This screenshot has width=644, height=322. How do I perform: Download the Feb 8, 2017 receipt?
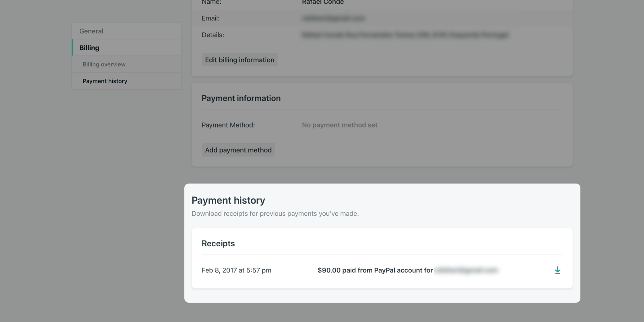pos(557,270)
